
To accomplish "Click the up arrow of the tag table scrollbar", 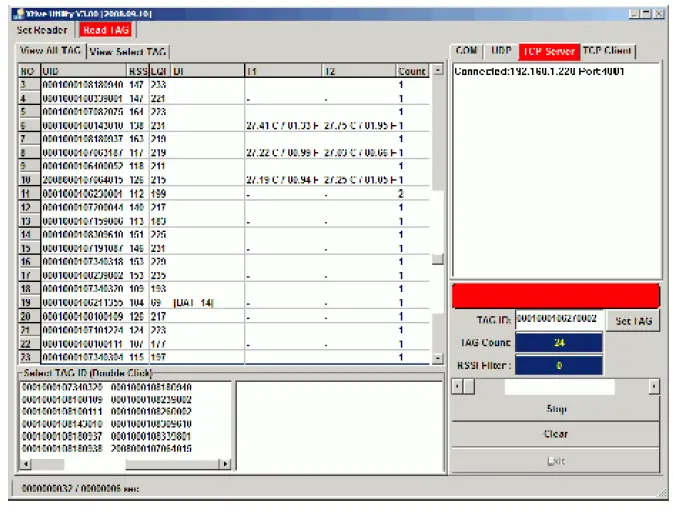I will click(438, 70).
